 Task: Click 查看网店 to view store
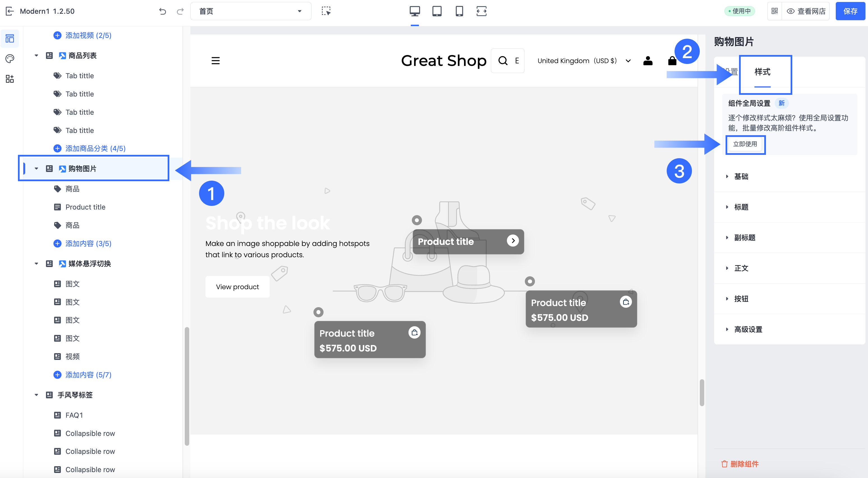tap(806, 11)
